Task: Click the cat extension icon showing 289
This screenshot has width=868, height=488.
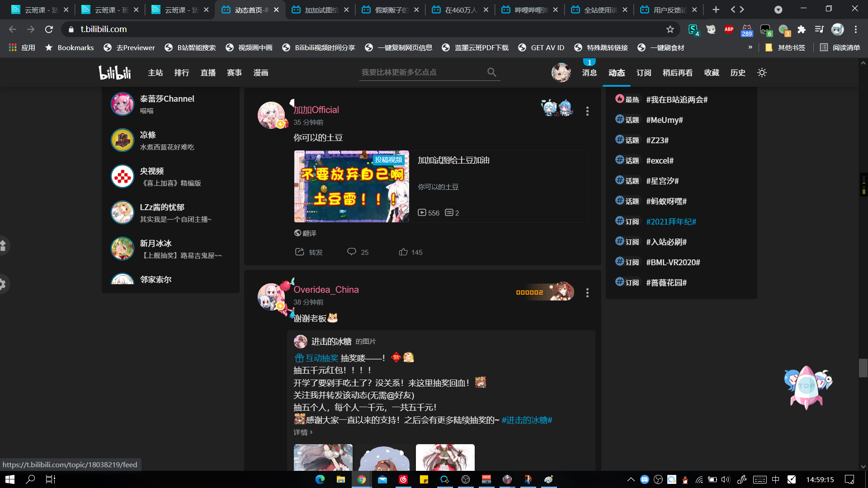Action: (747, 29)
